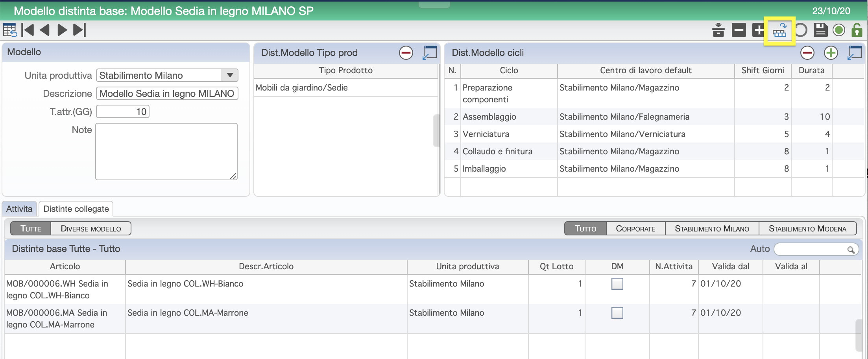Screen dimensions: 868x359
Task: Toggle DM checkbox for Sedia COL.MA-Marrone
Action: pyautogui.click(x=617, y=313)
